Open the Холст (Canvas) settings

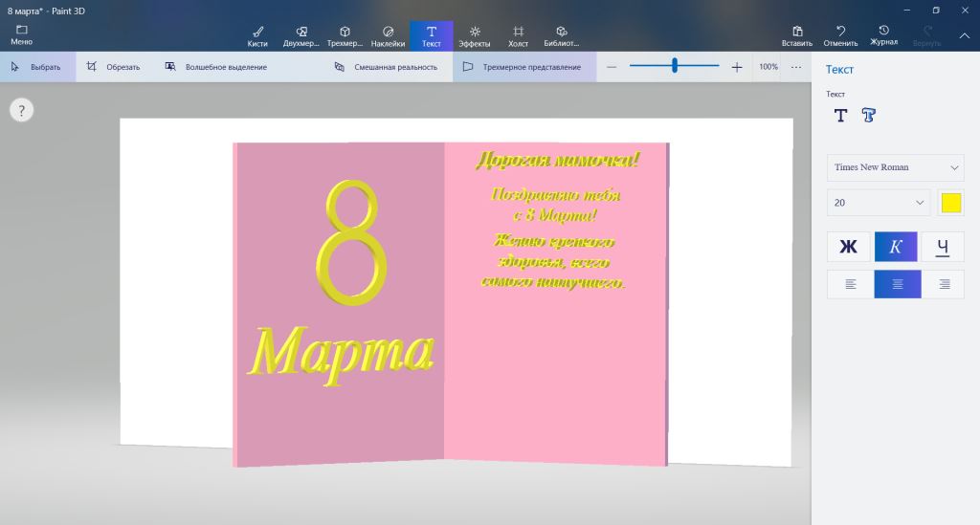(x=518, y=35)
